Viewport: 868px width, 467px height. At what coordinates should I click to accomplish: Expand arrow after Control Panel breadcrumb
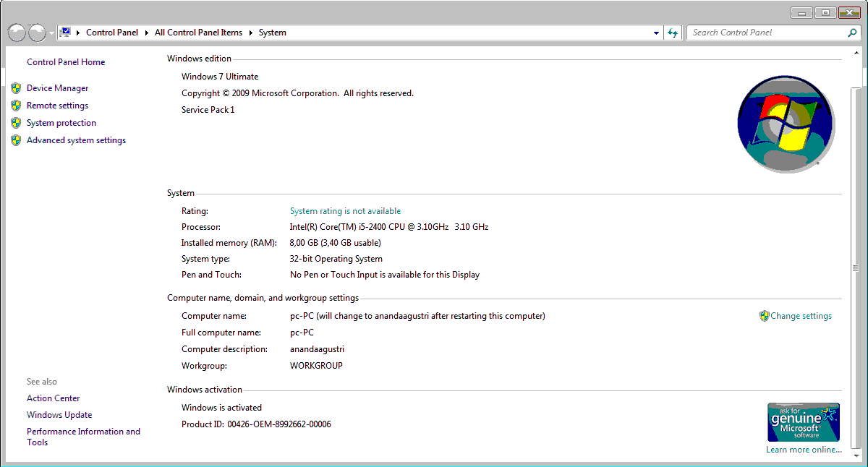point(146,33)
